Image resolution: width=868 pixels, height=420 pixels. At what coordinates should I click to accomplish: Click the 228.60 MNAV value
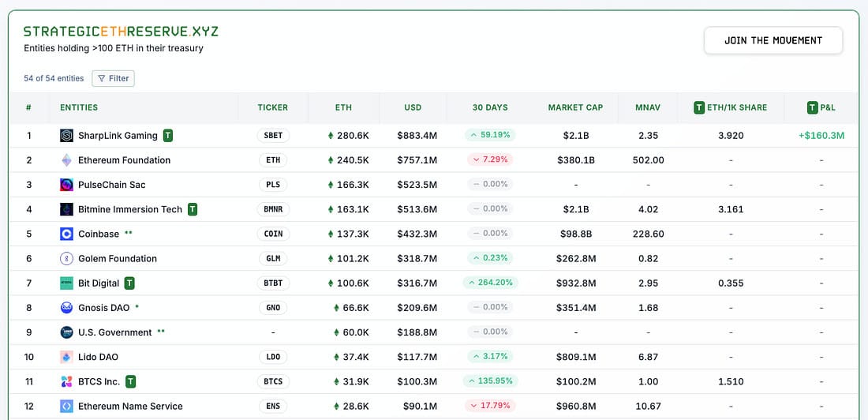648,234
